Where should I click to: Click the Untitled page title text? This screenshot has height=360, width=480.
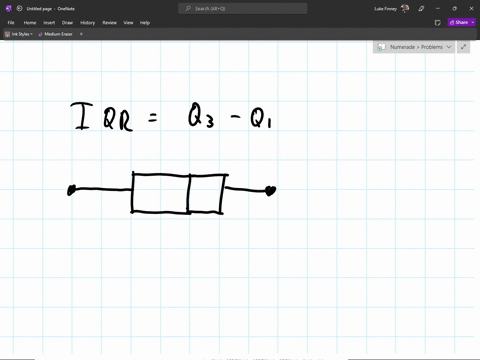click(39, 9)
